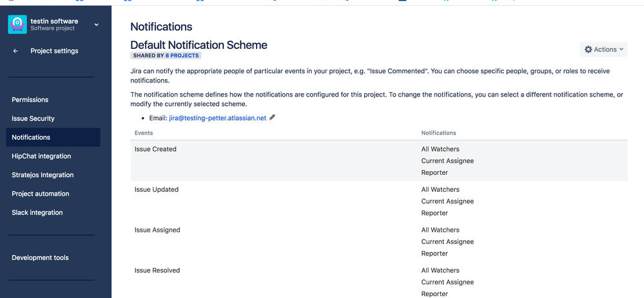
Task: Select the Notifications sidebar item
Action: (x=31, y=137)
